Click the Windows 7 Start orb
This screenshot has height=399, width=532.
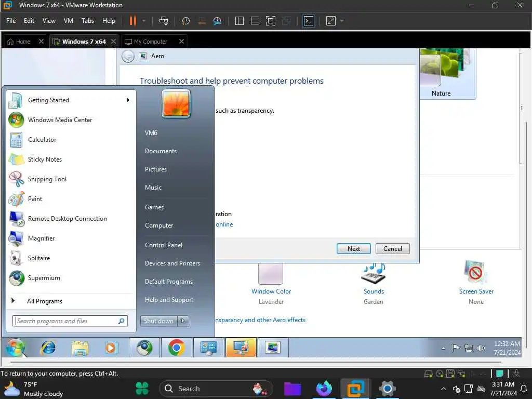click(x=16, y=348)
